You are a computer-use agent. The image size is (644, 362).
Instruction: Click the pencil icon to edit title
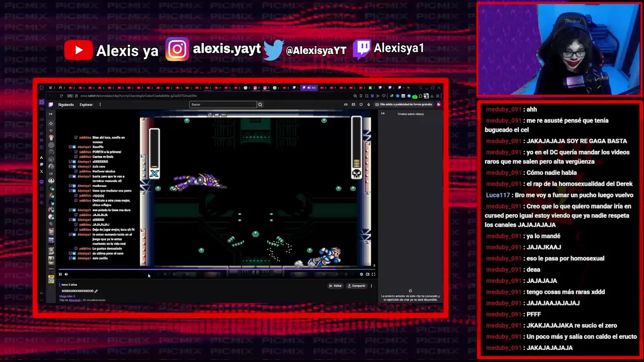[96, 291]
